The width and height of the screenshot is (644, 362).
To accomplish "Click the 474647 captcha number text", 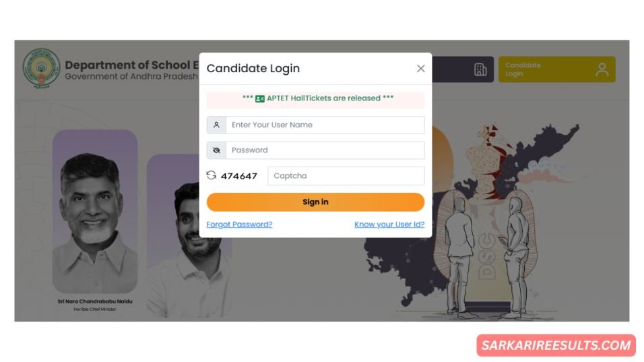I will click(x=239, y=176).
